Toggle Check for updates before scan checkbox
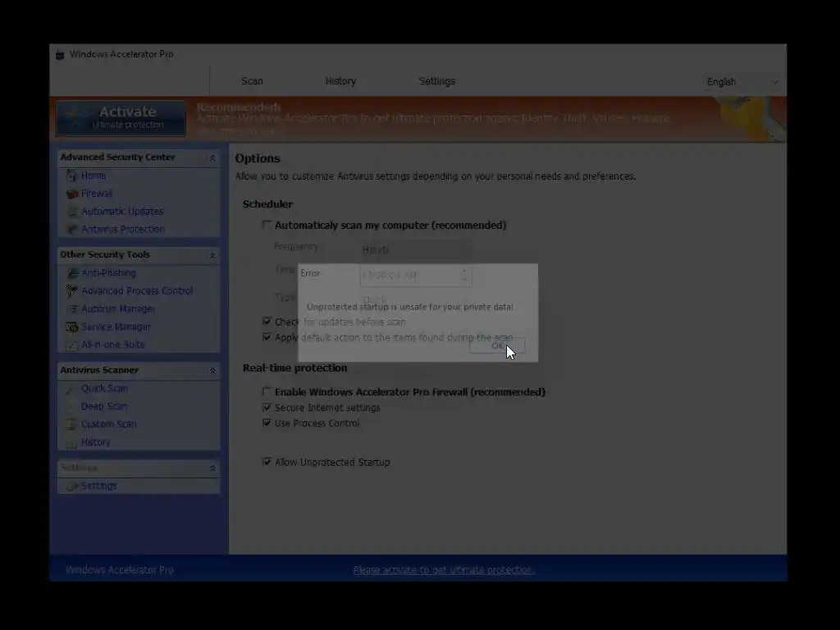The height and width of the screenshot is (630, 840). [267, 322]
